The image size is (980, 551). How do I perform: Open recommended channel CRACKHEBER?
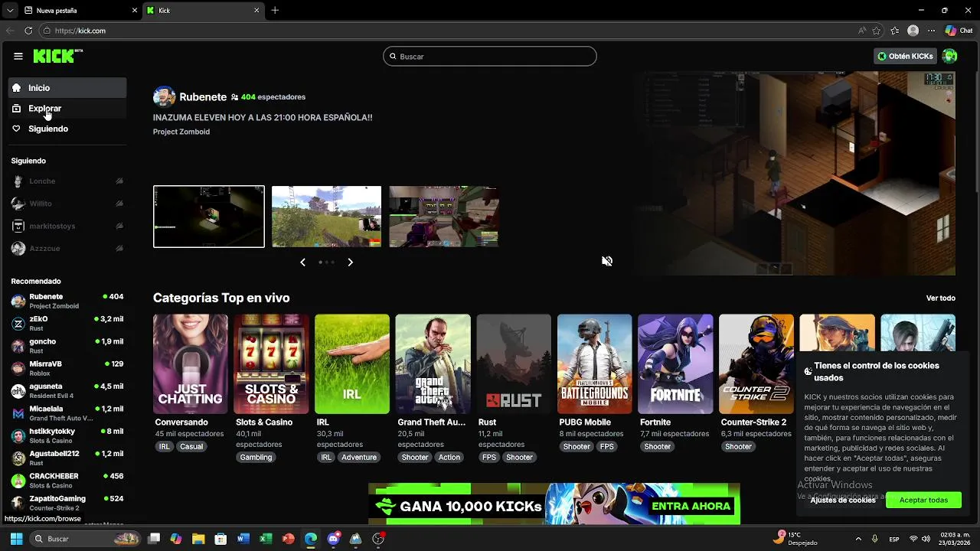67,481
